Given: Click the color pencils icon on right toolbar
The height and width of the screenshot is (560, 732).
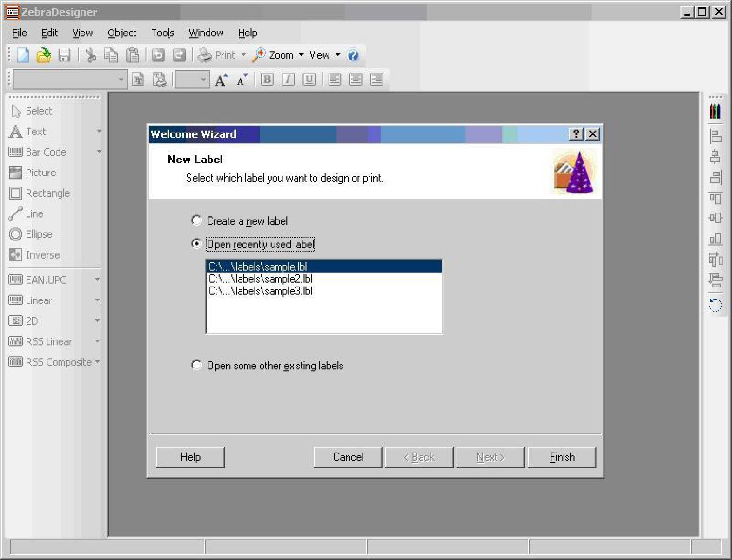Looking at the screenshot, I should tap(715, 111).
